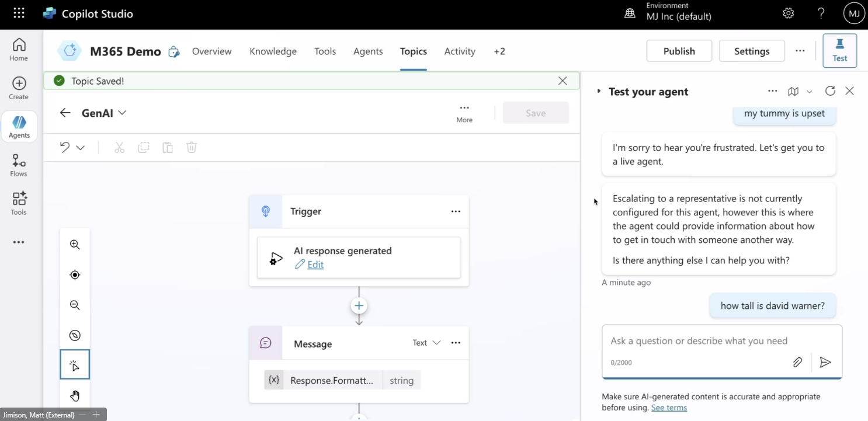Image resolution: width=868 pixels, height=421 pixels.
Task: Open the settings gear in header
Action: [789, 13]
